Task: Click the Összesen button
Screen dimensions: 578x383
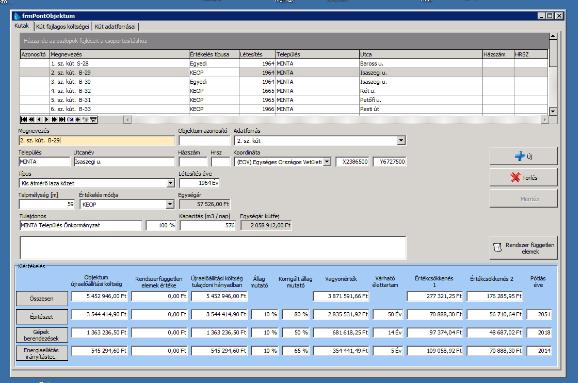Action: pyautogui.click(x=42, y=299)
